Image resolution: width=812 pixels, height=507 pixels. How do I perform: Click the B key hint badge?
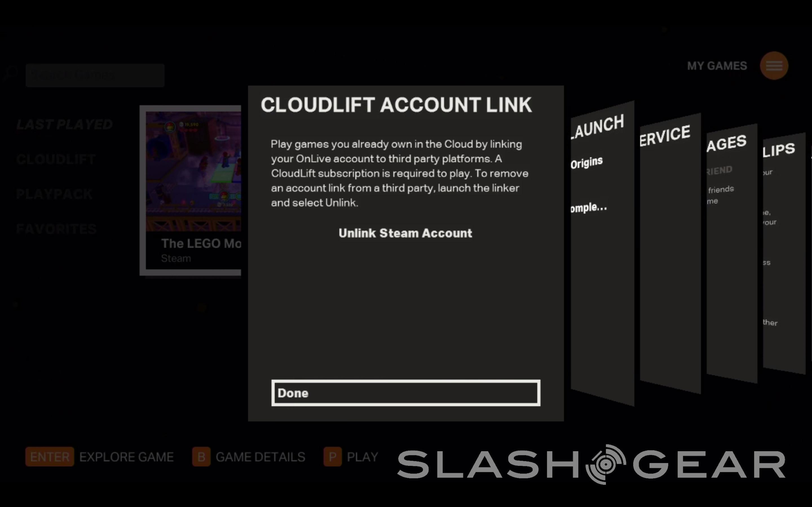pos(201,457)
